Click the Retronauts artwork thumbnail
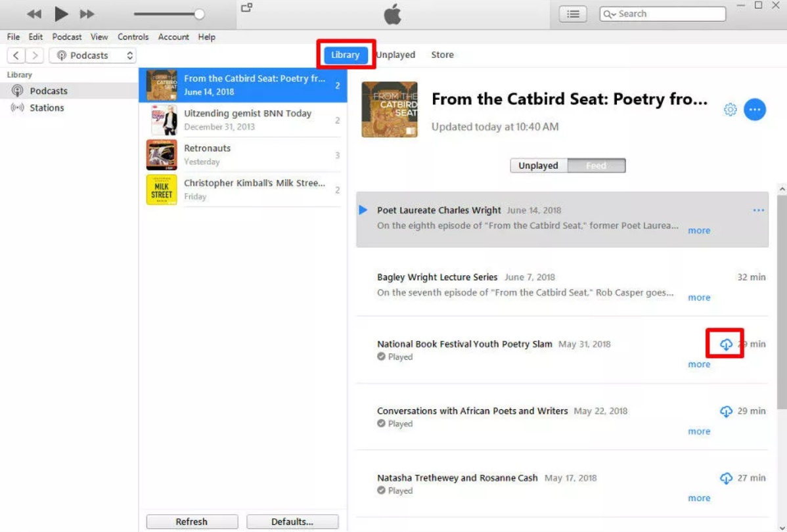Viewport: 787px width, 532px height. click(x=162, y=155)
